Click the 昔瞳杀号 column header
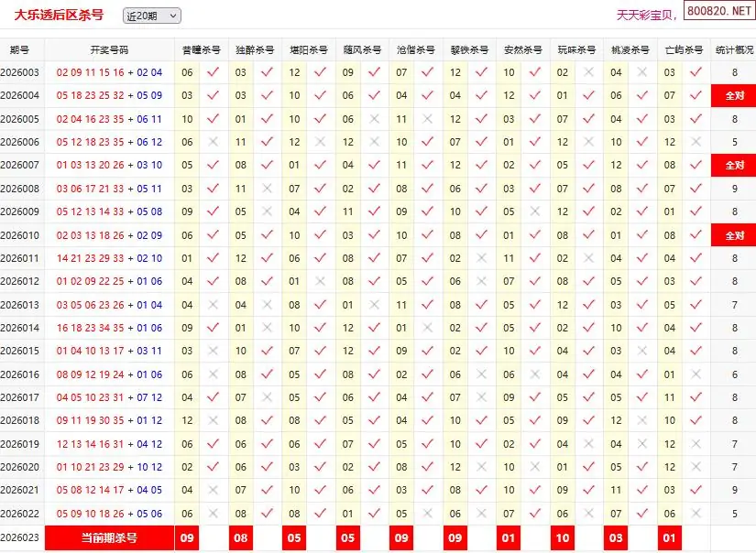Image resolution: width=756 pixels, height=553 pixels. (x=201, y=50)
